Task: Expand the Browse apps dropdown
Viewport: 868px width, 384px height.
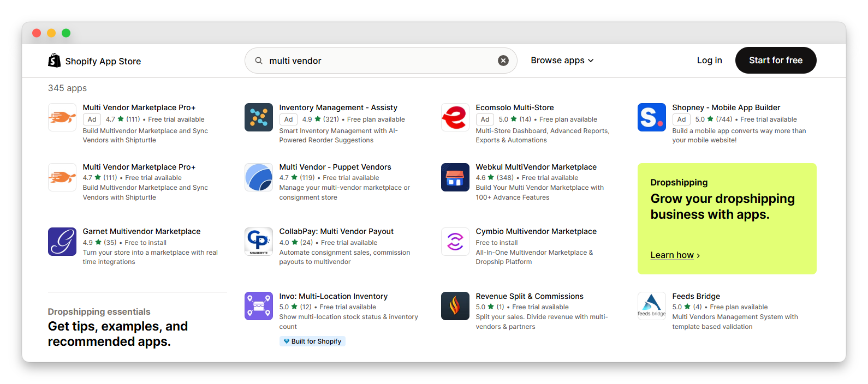Action: click(x=562, y=61)
